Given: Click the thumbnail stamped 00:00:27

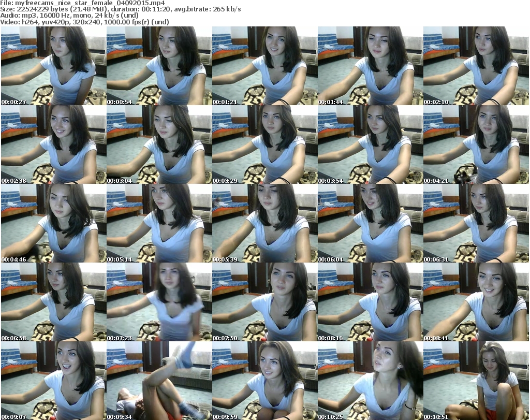Looking at the screenshot, I should 54,66.
